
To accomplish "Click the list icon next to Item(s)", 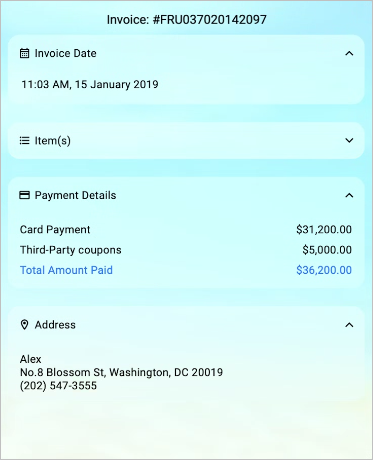I will click(x=24, y=141).
